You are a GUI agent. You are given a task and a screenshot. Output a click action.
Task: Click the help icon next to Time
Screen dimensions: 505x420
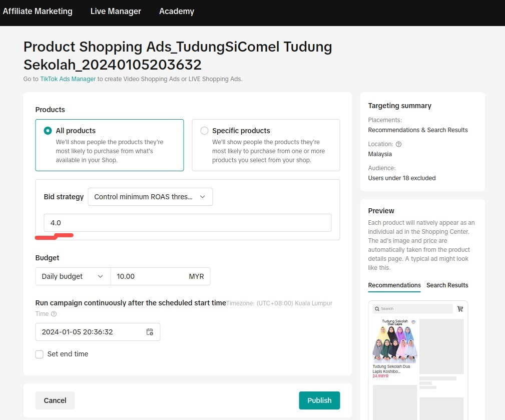(x=53, y=314)
